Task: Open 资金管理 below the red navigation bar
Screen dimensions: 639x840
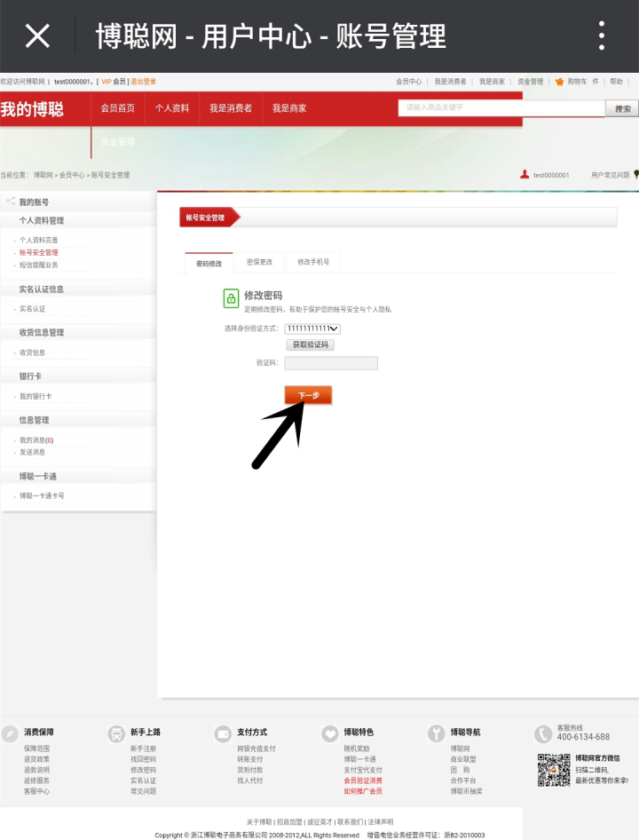Action: coord(118,141)
